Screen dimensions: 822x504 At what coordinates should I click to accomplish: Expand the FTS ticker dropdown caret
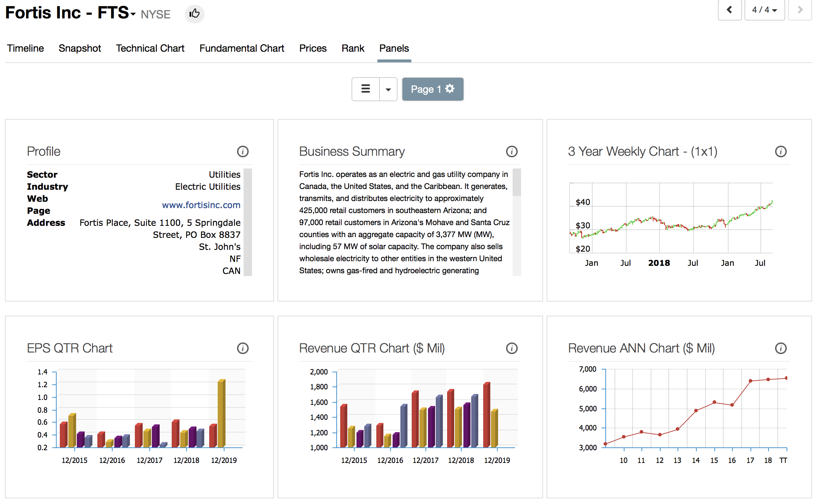(x=133, y=14)
